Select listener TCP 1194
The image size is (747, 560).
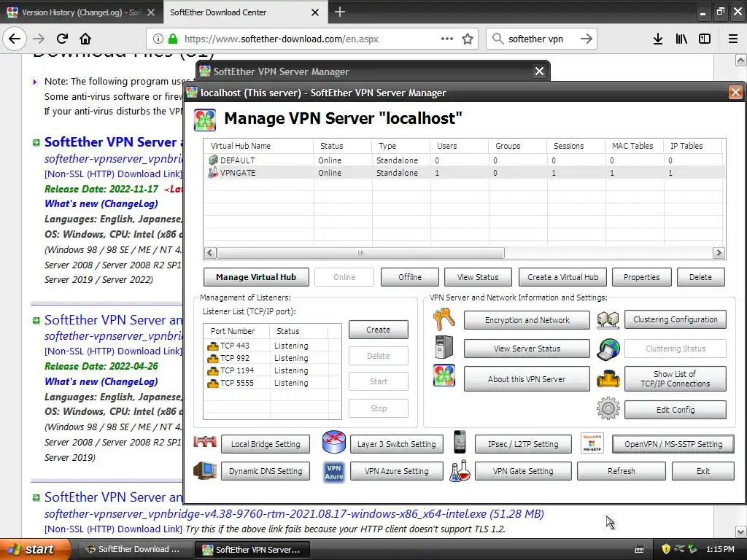point(273,370)
